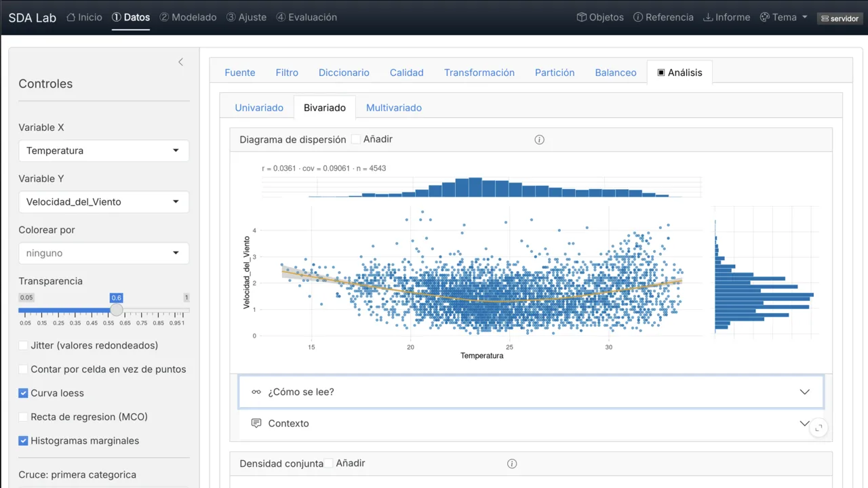Switch to the Calidad tab
This screenshot has height=488, width=868.
point(407,73)
